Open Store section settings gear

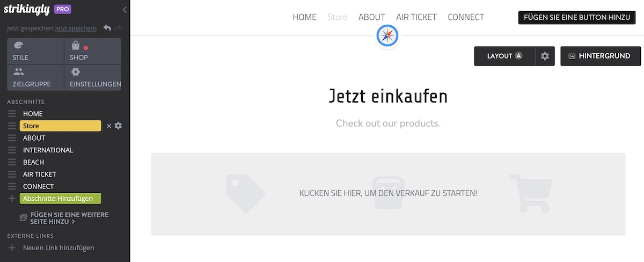click(x=119, y=126)
